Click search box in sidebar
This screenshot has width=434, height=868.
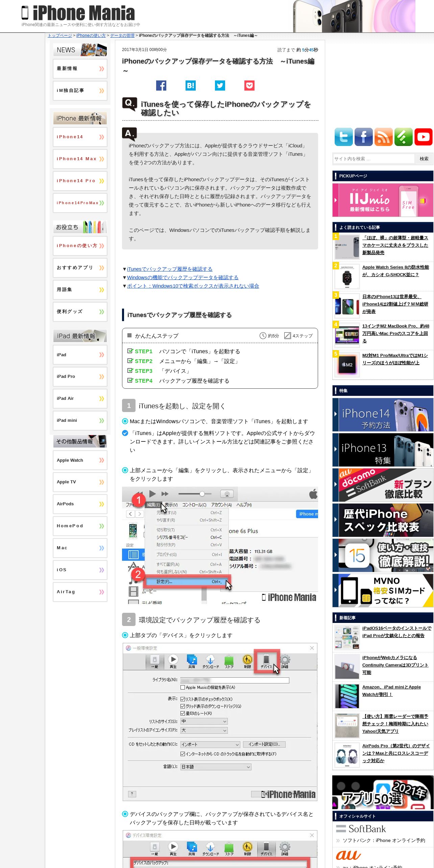pos(373,159)
